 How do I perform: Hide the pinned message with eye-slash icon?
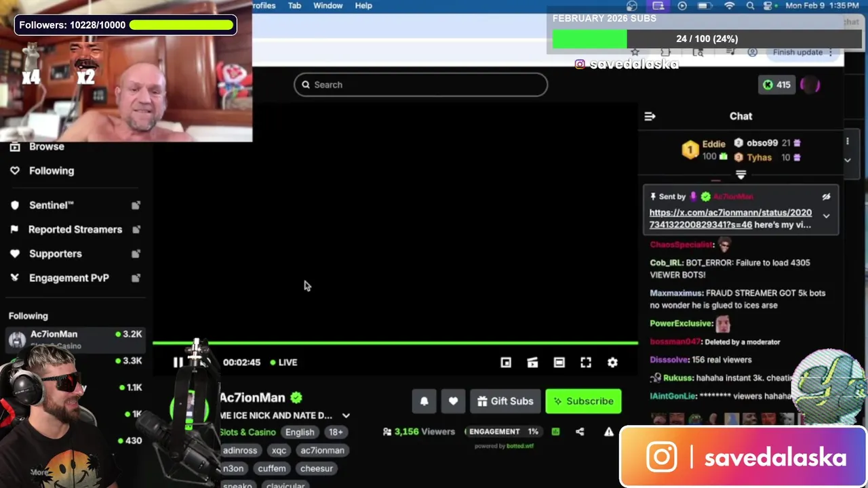tap(826, 197)
